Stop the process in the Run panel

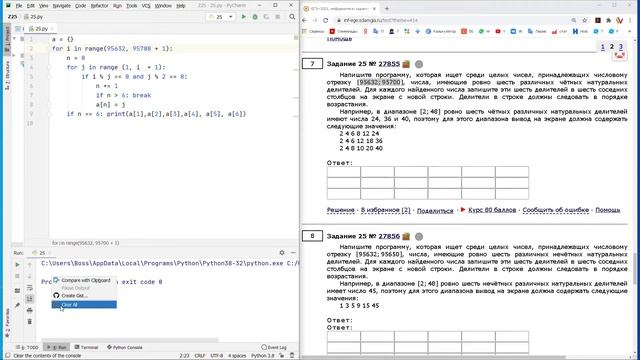(17, 276)
